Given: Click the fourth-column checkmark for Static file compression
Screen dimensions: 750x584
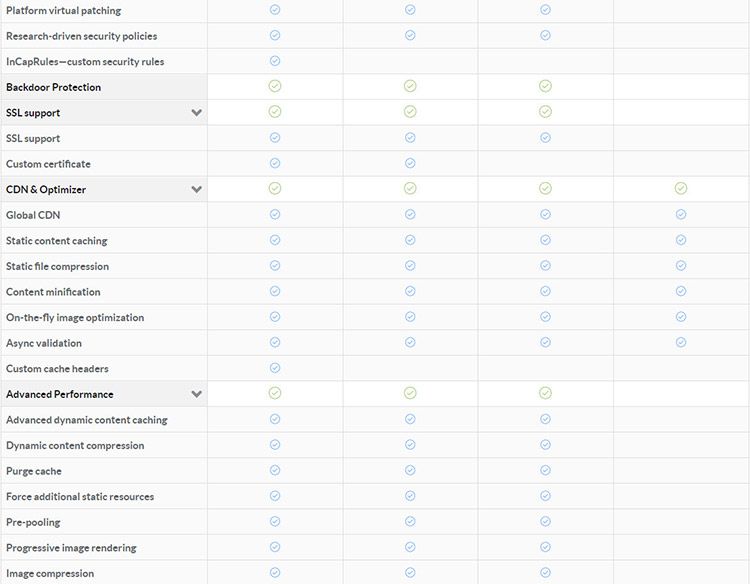Looking at the screenshot, I should click(681, 266).
